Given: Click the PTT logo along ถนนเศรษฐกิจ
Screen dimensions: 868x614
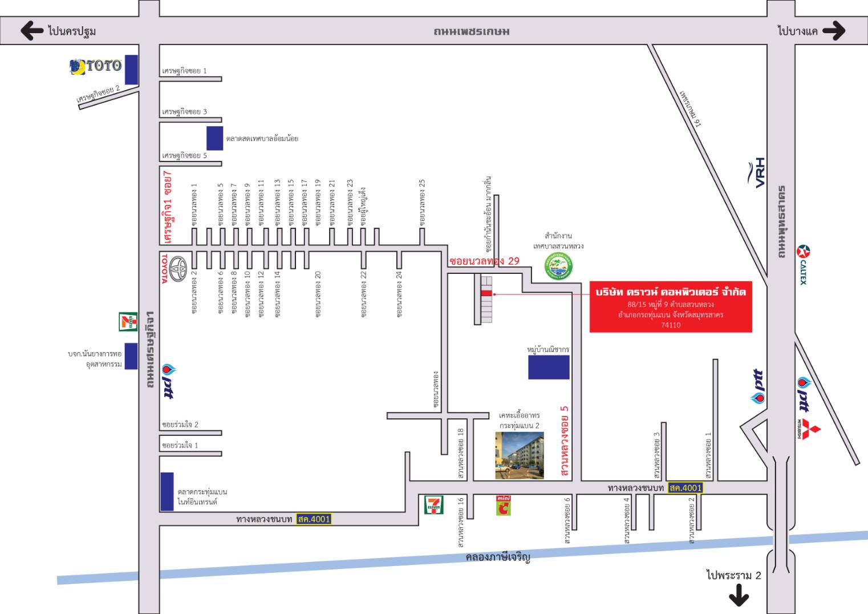Looking at the screenshot, I should click(169, 381).
